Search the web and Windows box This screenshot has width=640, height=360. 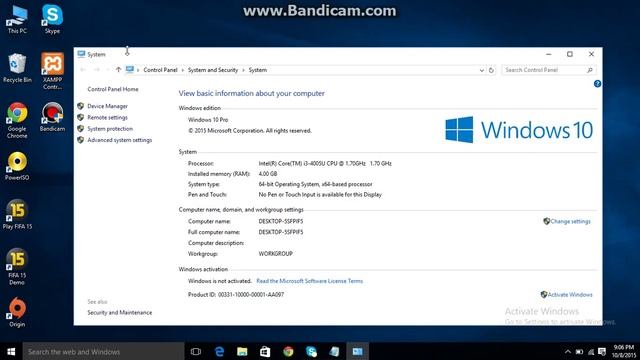click(103, 351)
